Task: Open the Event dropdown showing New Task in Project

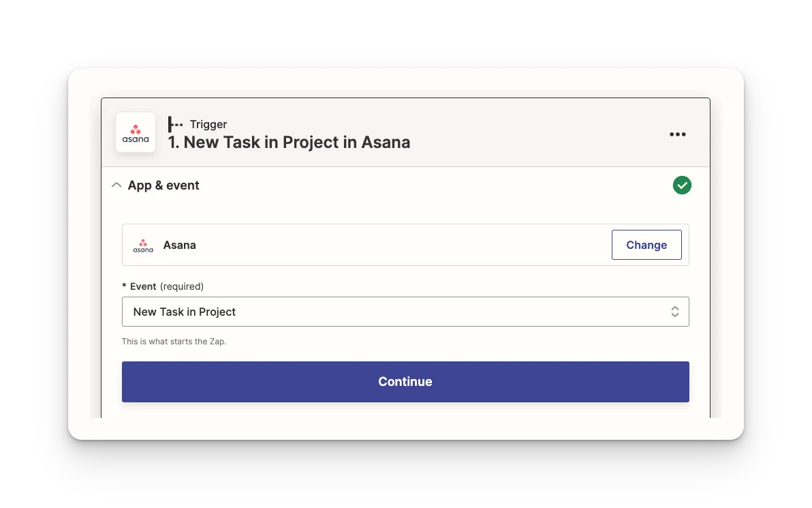Action: pos(405,312)
